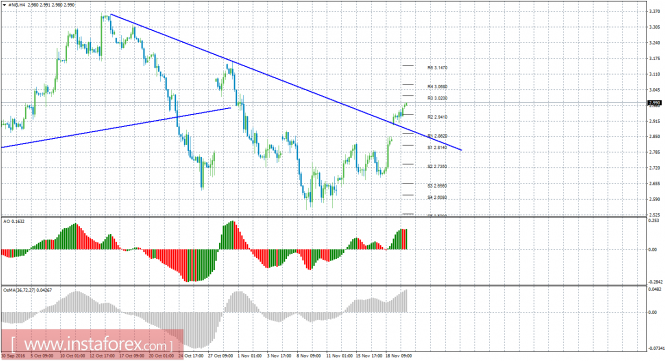Click the OsMA histogram's latest bar
665x361 pixels.
click(407, 301)
